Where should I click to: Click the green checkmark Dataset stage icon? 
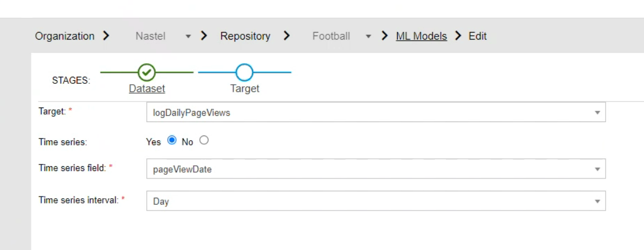[x=146, y=72]
